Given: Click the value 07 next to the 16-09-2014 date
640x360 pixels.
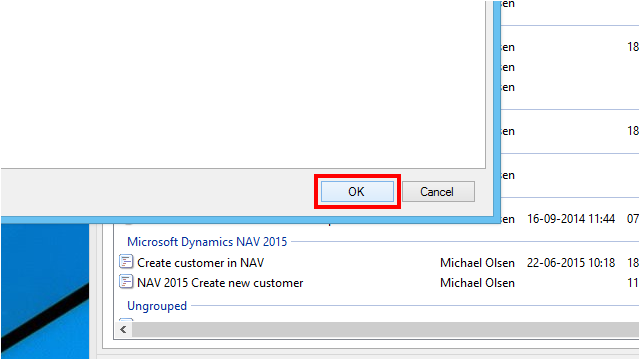Looking at the screenshot, I should 633,219.
